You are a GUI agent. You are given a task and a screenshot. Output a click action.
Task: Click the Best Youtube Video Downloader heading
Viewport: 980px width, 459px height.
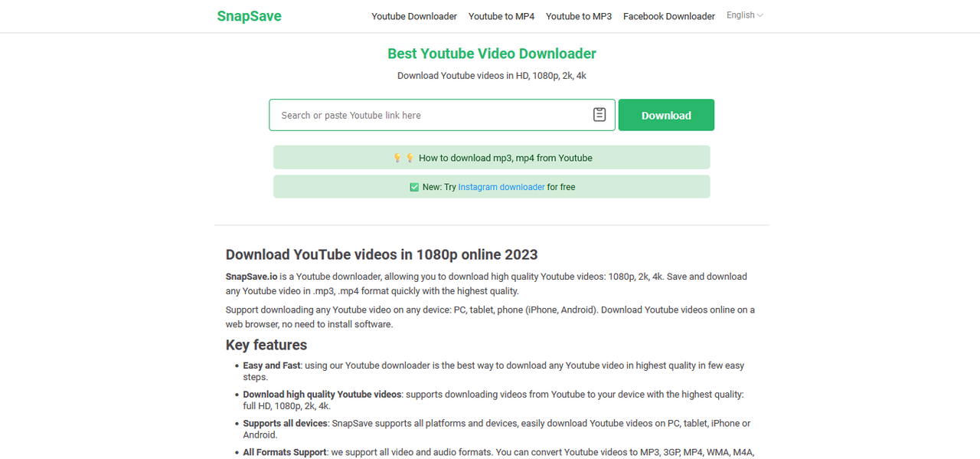tap(492, 54)
